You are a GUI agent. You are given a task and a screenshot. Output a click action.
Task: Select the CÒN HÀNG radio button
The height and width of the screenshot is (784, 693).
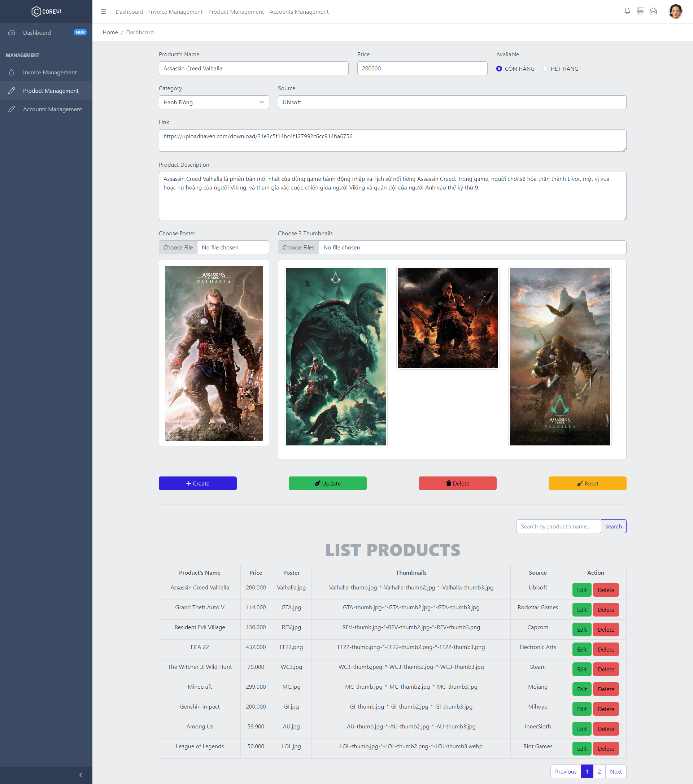pos(499,68)
